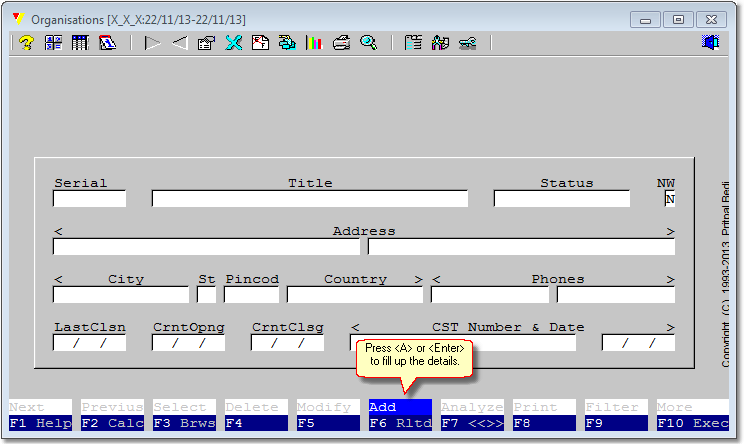The width and height of the screenshot is (744, 446).
Task: Click the calendar grid icon in toolbar
Action: pos(80,43)
